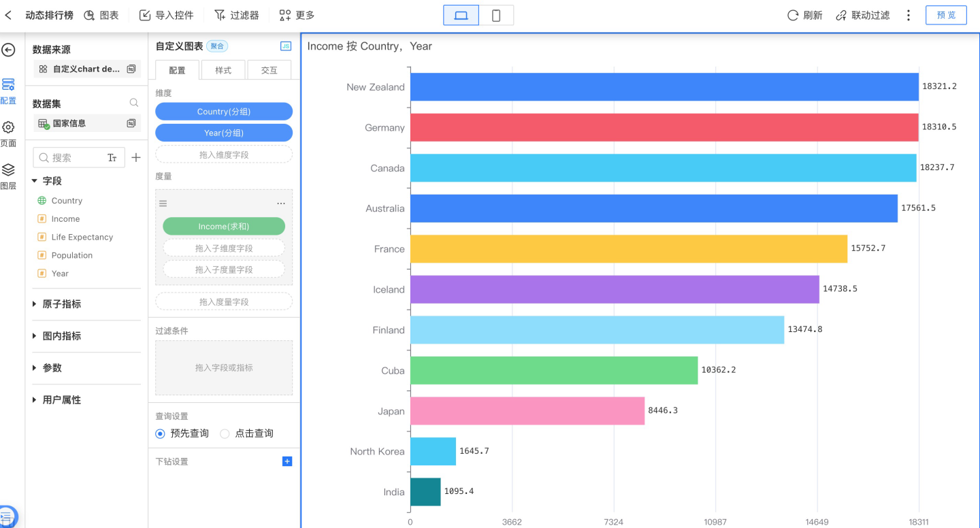Image resolution: width=980 pixels, height=528 pixels.
Task: Select the 点击查询 radio option
Action: tap(225, 433)
